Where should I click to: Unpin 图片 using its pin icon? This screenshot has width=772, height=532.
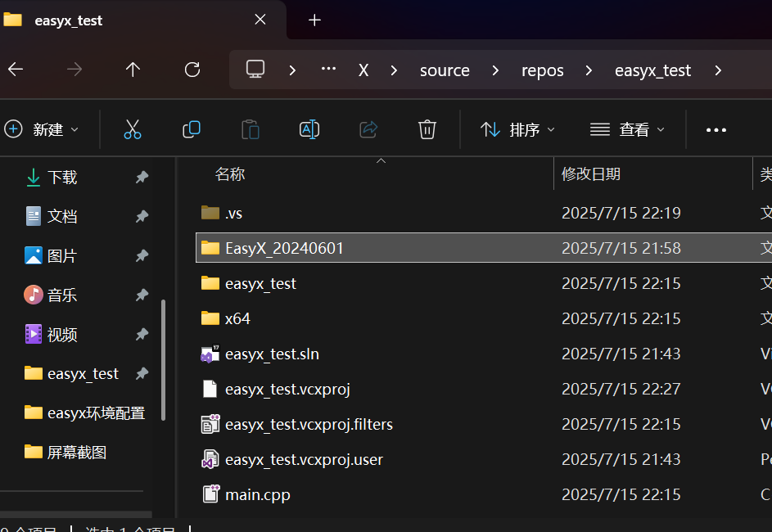(x=142, y=256)
